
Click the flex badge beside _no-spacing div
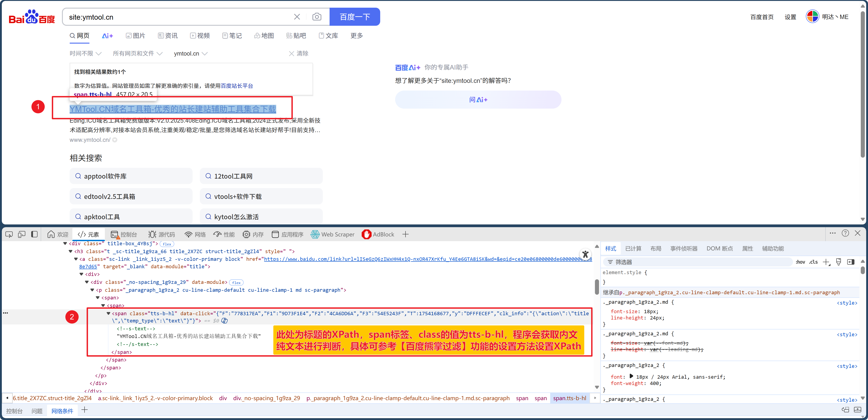point(236,283)
